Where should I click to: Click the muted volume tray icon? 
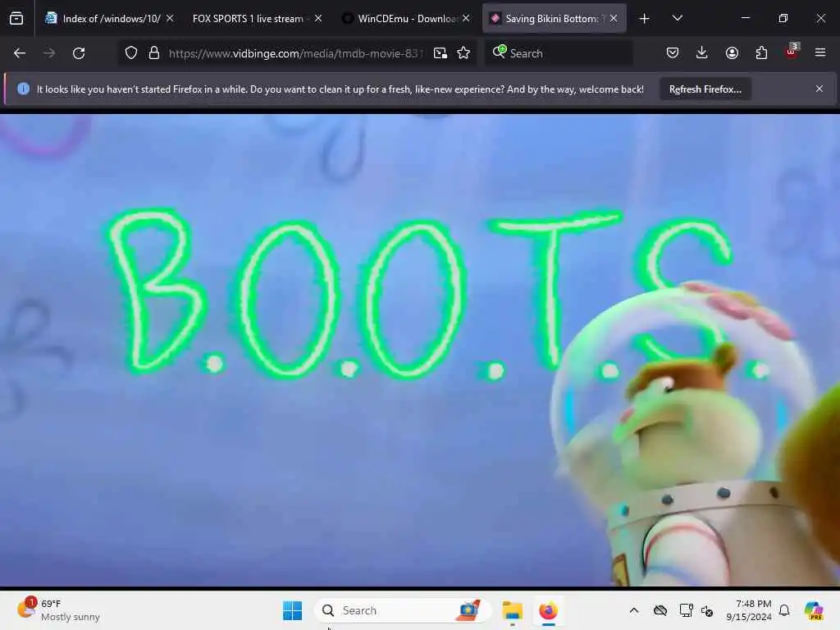(x=707, y=610)
